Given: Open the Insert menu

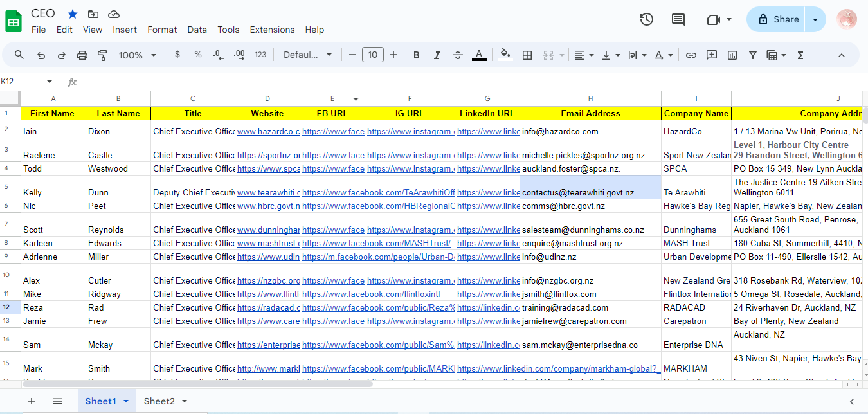Looking at the screenshot, I should pos(125,30).
